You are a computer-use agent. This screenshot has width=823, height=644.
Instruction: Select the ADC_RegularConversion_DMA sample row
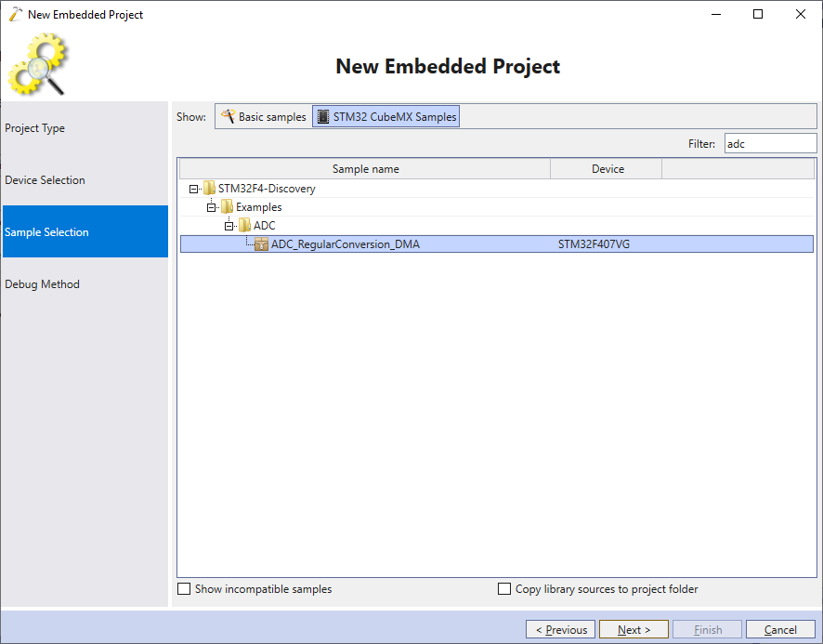[x=497, y=244]
